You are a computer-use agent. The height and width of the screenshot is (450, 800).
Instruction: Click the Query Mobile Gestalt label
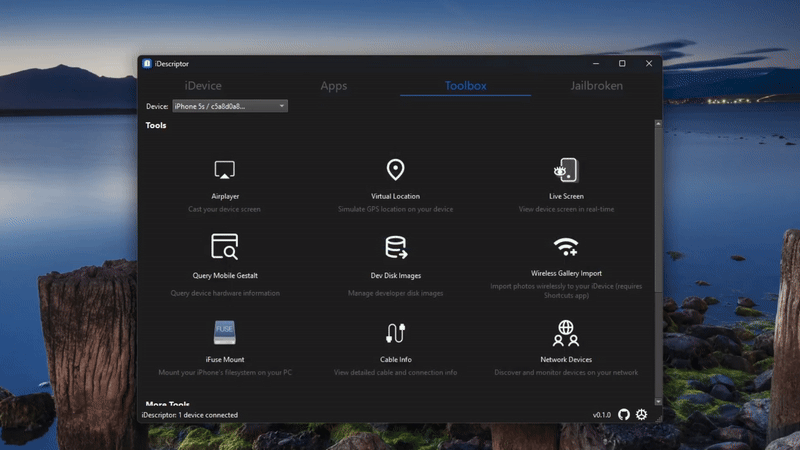(x=225, y=276)
